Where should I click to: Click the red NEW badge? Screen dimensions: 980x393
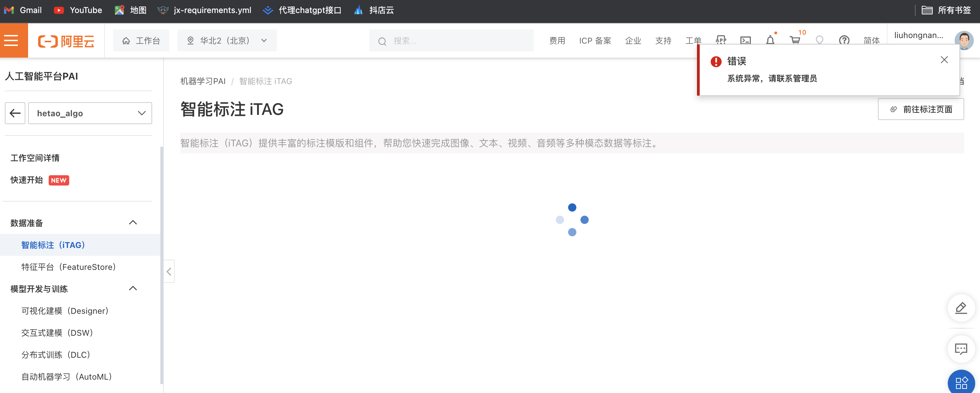[x=59, y=180]
